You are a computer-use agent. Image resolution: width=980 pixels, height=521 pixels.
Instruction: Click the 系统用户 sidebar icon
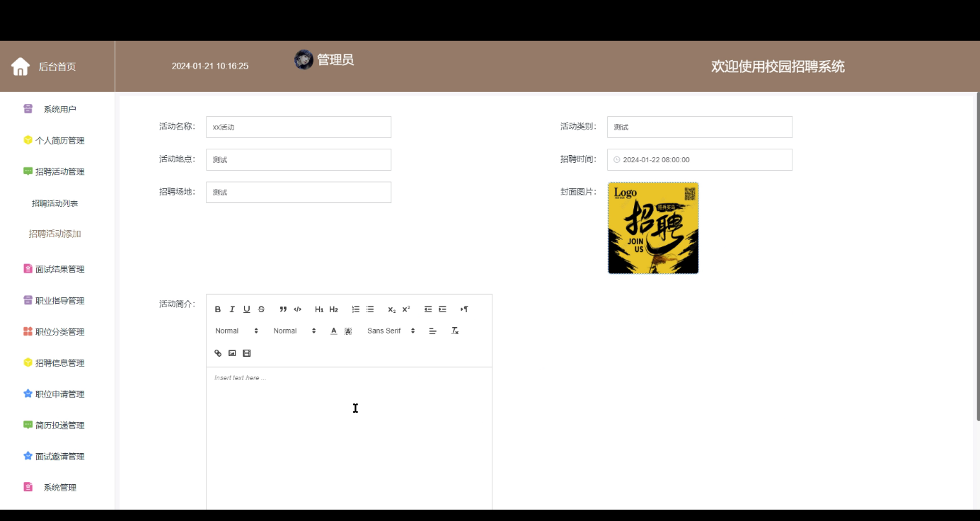point(28,109)
